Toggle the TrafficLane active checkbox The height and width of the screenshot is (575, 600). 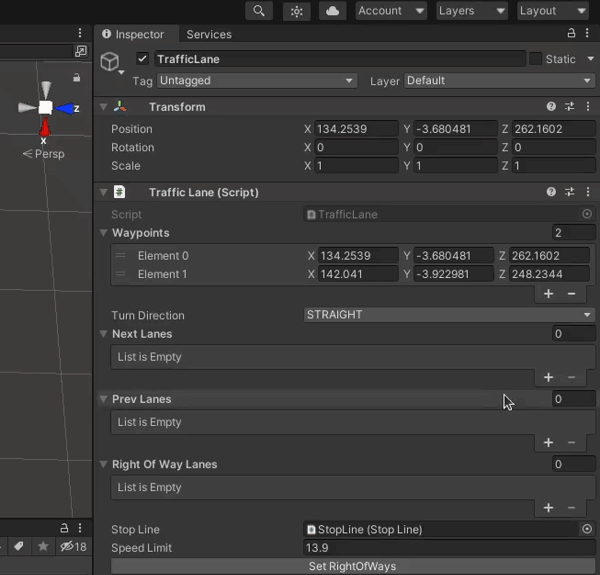pyautogui.click(x=143, y=59)
